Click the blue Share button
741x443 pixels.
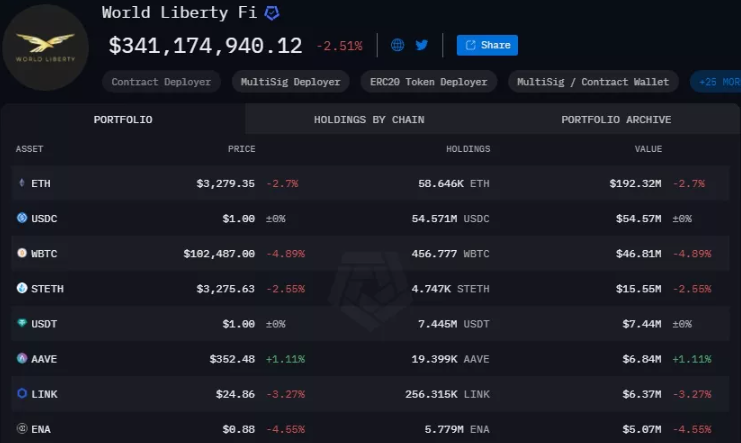tap(487, 45)
